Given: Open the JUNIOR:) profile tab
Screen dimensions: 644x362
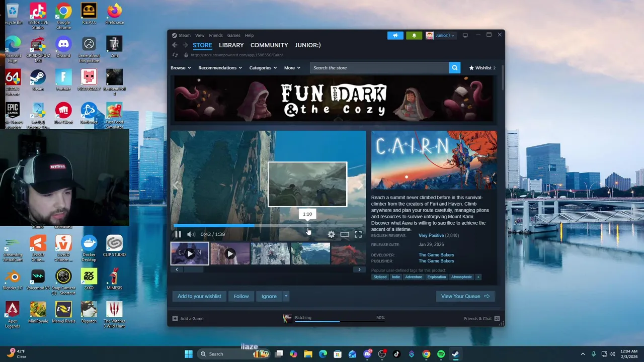Looking at the screenshot, I should tap(307, 45).
